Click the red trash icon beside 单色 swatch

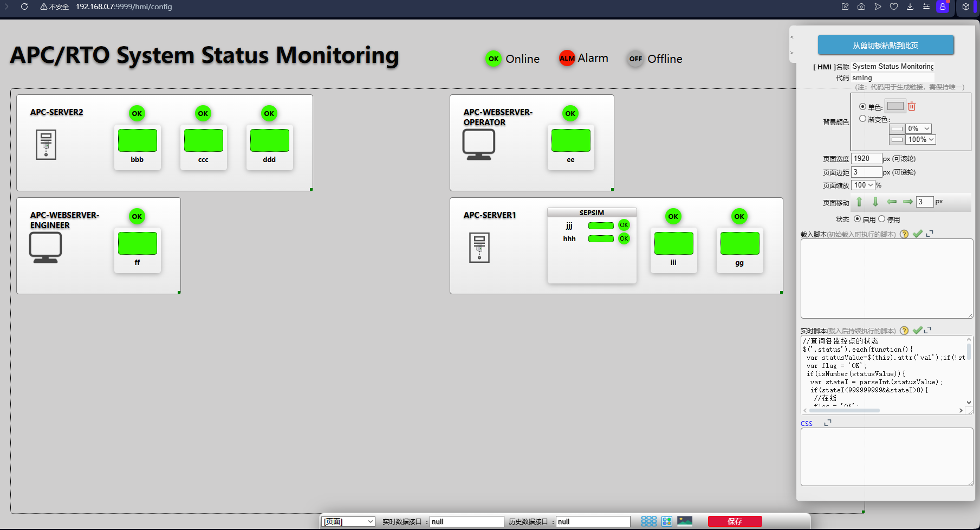click(912, 107)
